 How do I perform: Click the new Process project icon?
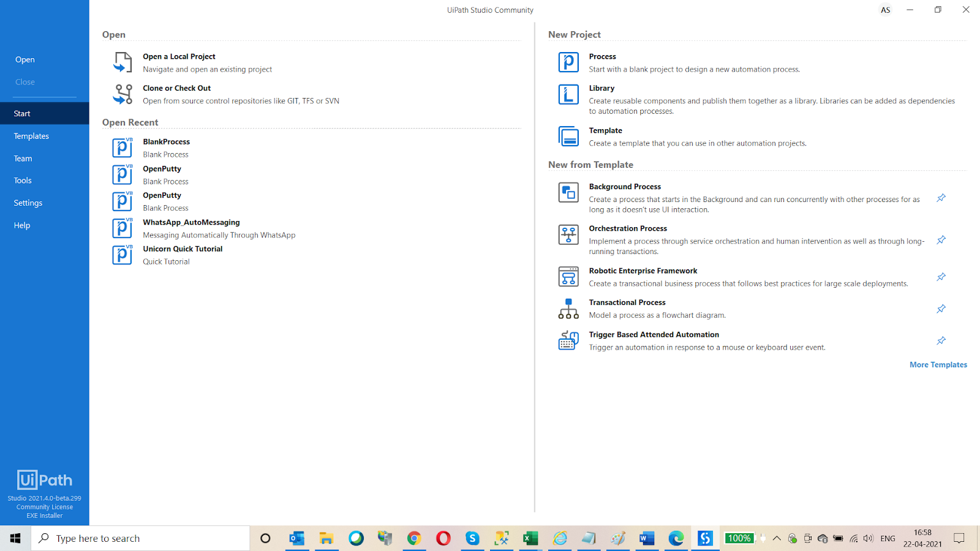[568, 62]
